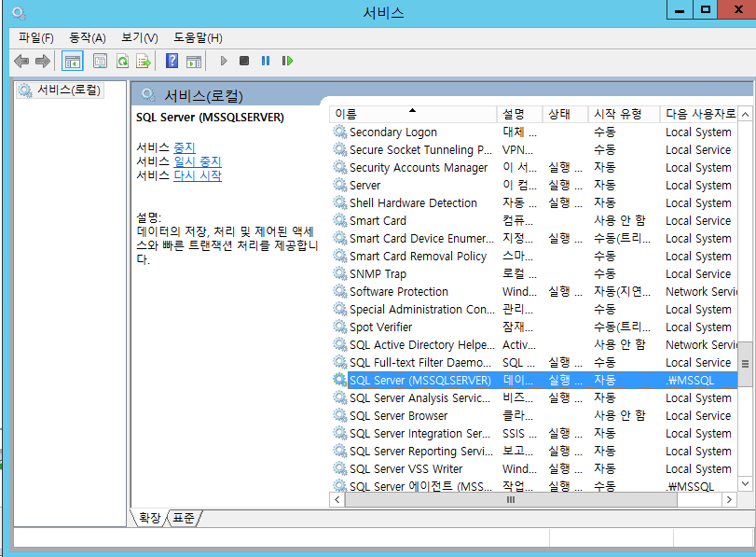Select SQL Active Directory Helpe... row
This screenshot has width=756, height=557.
click(534, 344)
